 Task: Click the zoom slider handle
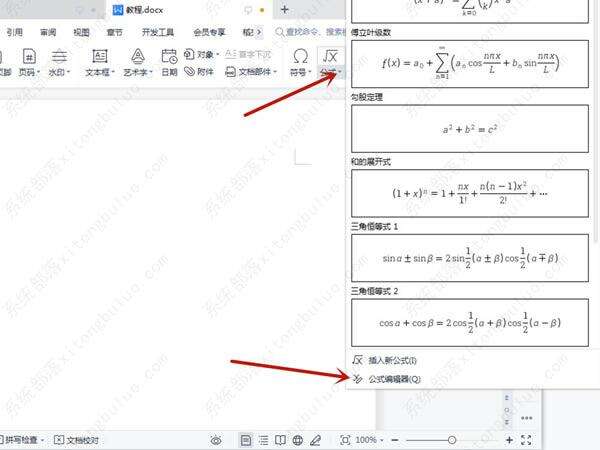[452, 440]
